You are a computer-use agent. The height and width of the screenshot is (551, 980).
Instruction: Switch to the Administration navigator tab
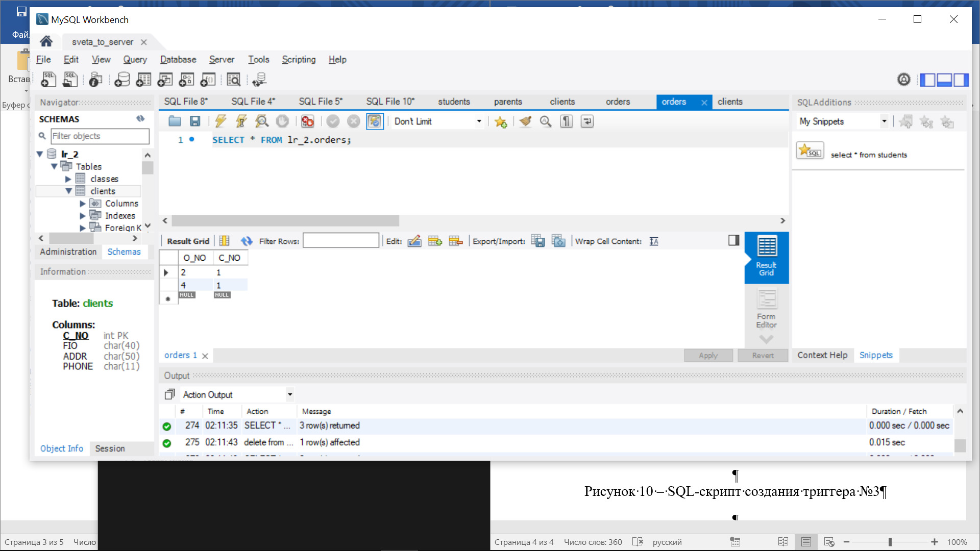68,252
